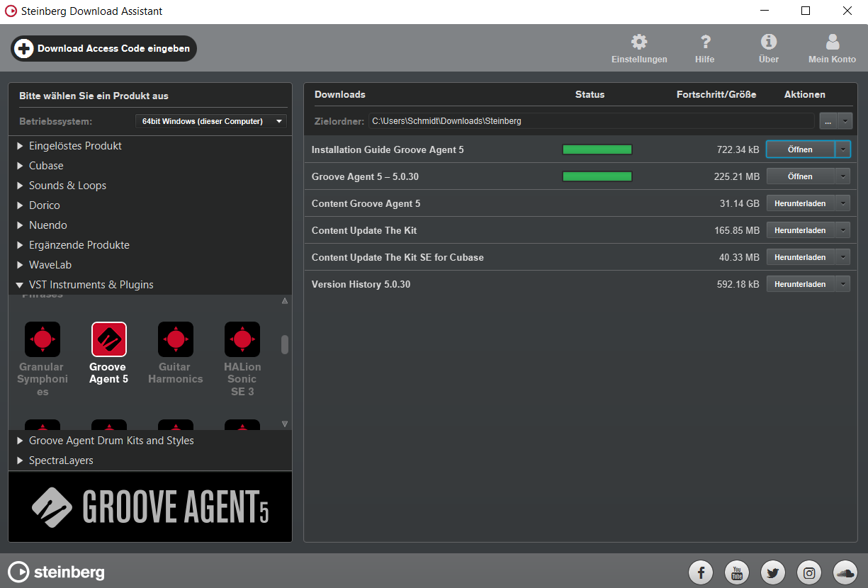Click progress bar of Groove Agent 5 – 5.0.30

tap(597, 176)
